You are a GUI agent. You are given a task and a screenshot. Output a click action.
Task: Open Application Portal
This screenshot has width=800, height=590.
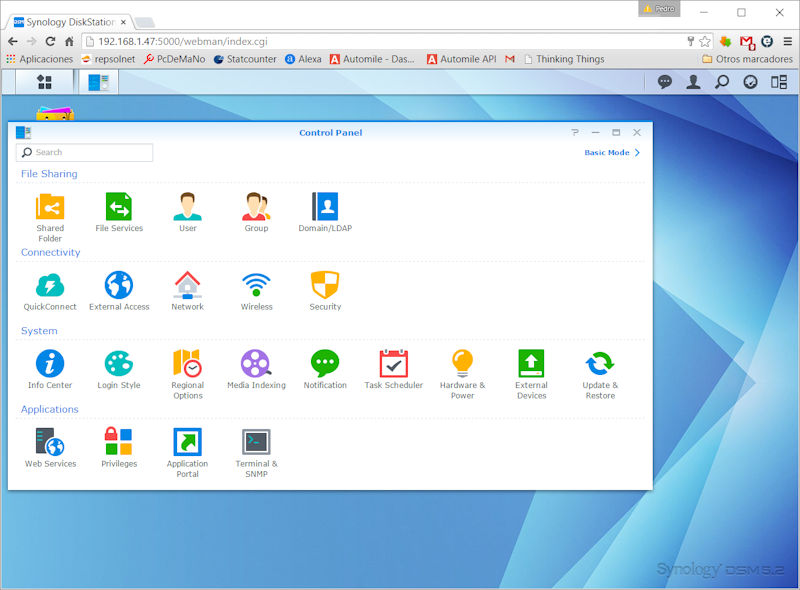tap(187, 453)
